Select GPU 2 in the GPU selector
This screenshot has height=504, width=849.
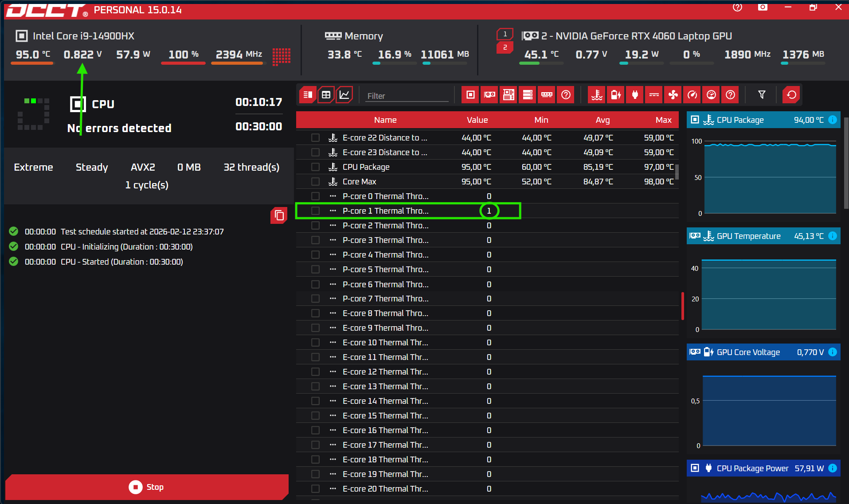[505, 47]
